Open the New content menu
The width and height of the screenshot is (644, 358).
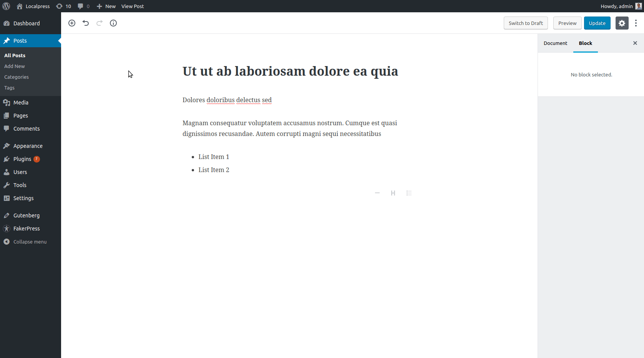(x=106, y=6)
